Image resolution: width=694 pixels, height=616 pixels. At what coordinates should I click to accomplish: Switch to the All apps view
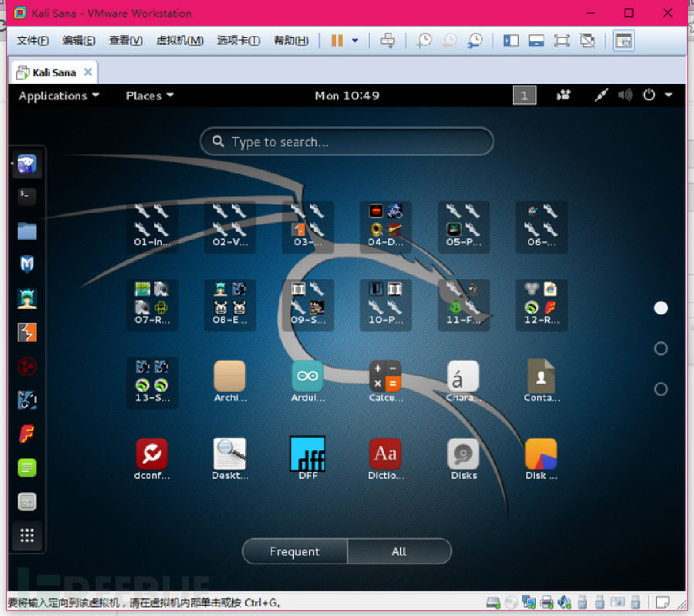point(399,551)
